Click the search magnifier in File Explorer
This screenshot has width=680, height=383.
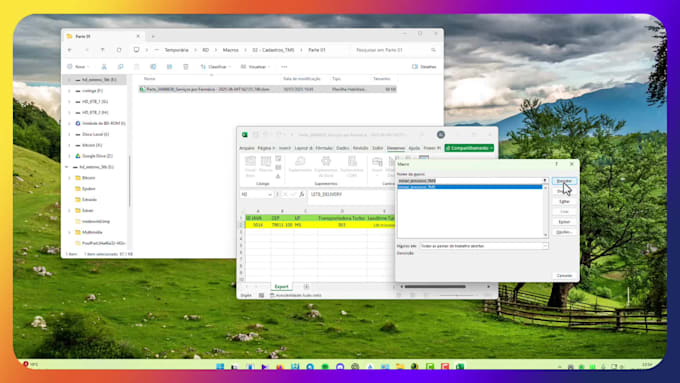433,50
